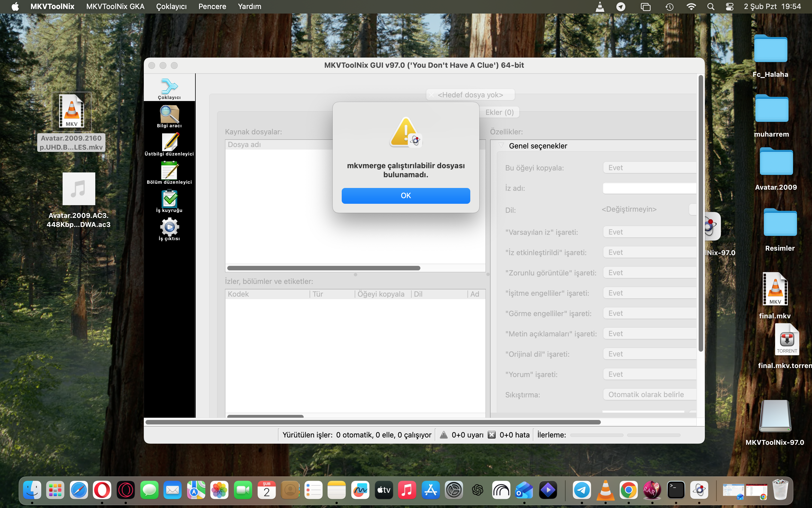Click the menu bar date and time

pyautogui.click(x=772, y=7)
